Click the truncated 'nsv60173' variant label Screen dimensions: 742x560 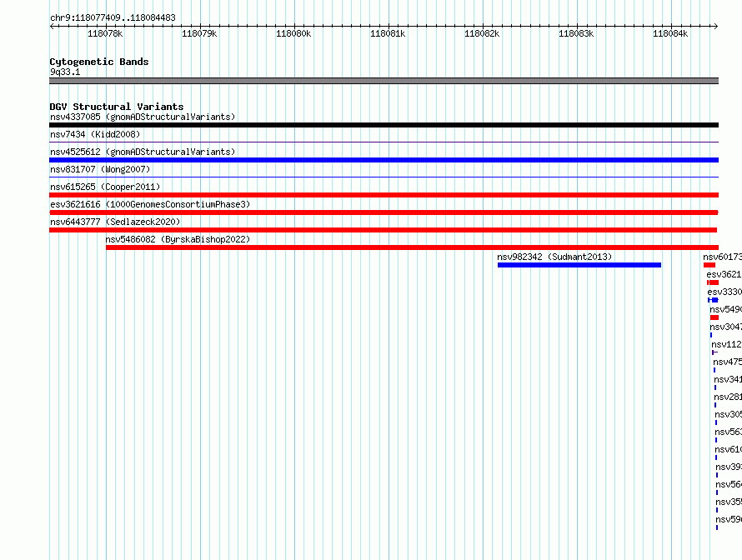pyautogui.click(x=723, y=257)
